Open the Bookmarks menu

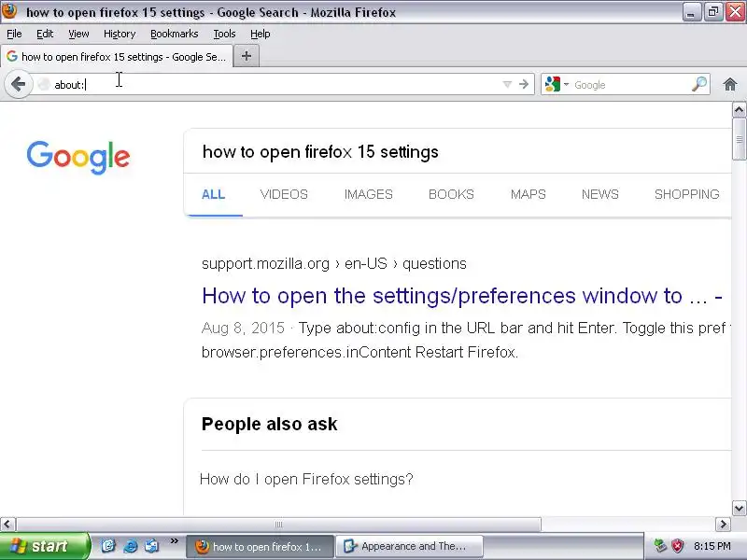point(175,34)
